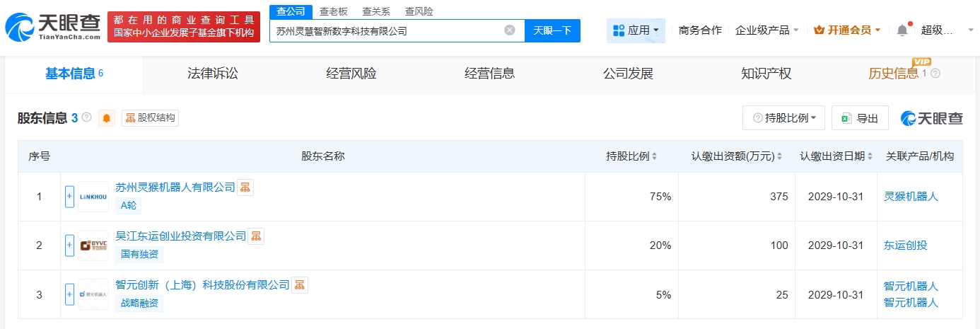
Task: Open equity structure icon next to 苏州灵猴机器人有限公司
Action: [x=245, y=187]
